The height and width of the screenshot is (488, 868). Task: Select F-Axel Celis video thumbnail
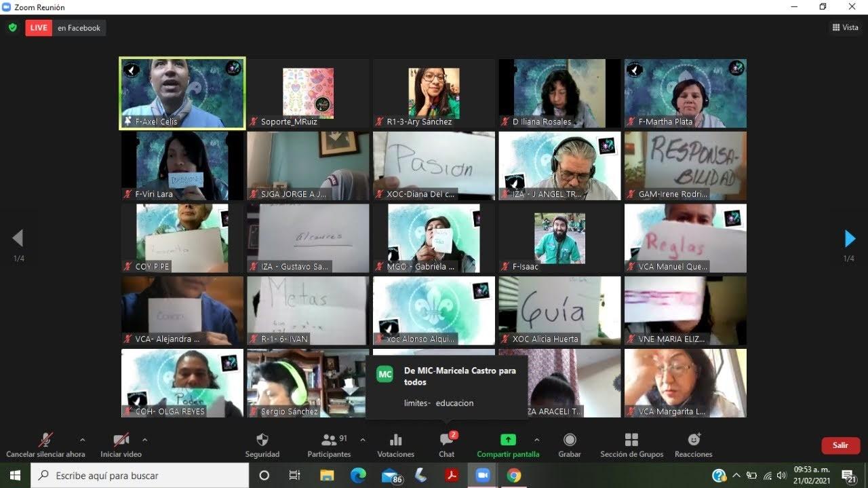(182, 93)
